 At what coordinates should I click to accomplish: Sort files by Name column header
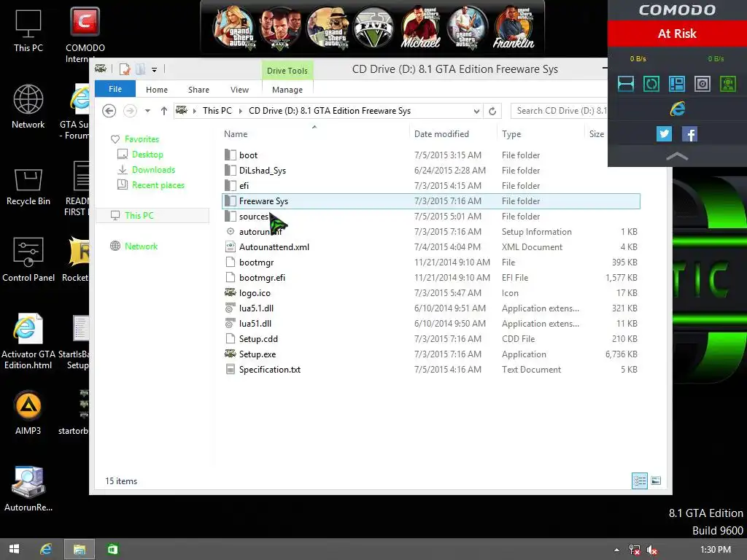tap(314, 134)
